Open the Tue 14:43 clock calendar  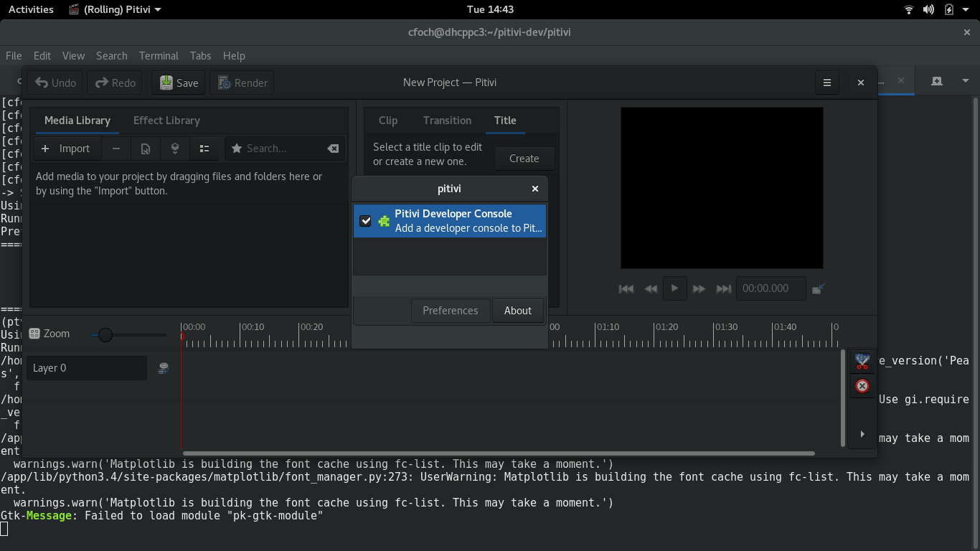(490, 9)
